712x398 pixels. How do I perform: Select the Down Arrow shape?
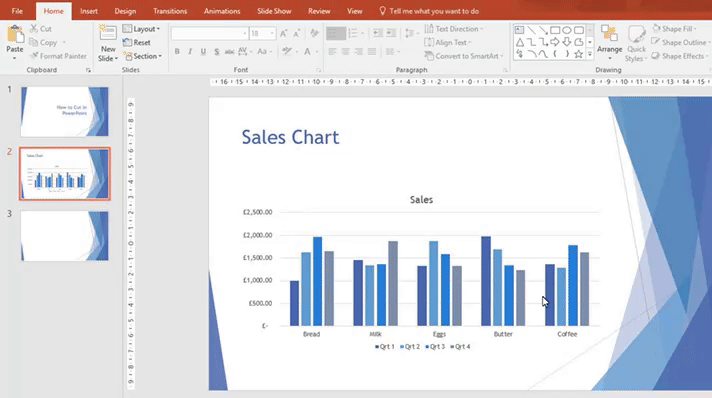(x=567, y=42)
